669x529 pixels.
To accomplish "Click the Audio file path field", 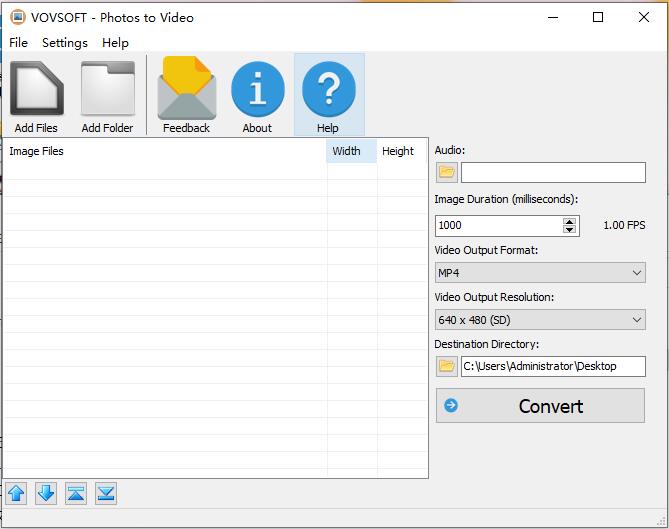I will 553,172.
